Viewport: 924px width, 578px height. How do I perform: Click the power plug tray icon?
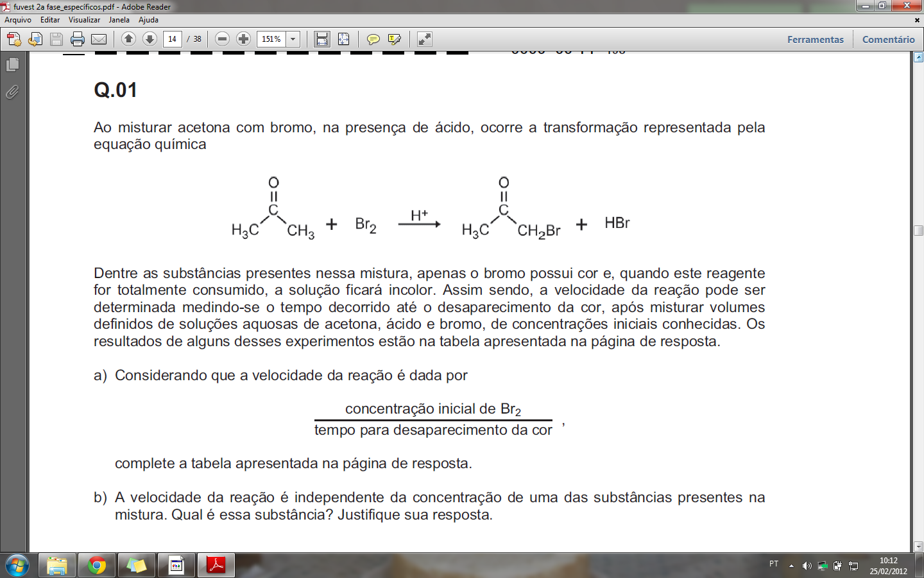837,566
